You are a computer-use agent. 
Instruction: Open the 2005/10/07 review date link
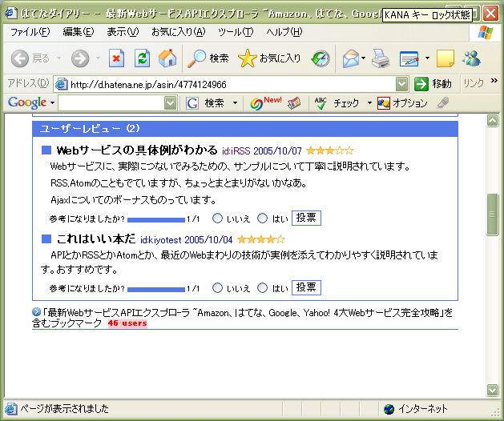click(x=277, y=150)
